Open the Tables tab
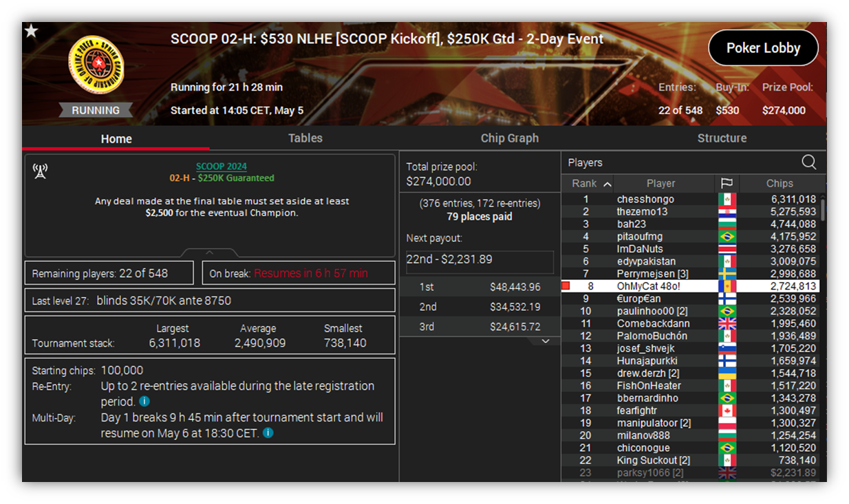The image size is (849, 504). click(305, 138)
